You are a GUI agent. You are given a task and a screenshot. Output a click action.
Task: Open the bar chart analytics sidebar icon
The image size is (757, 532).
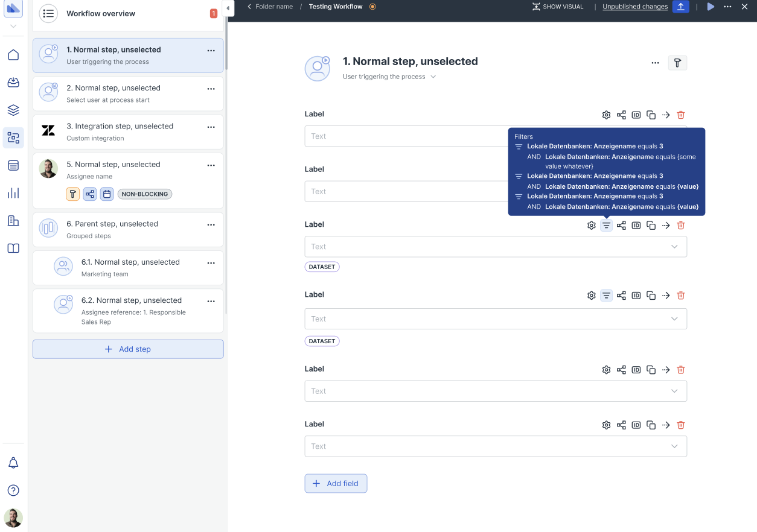coord(13,193)
